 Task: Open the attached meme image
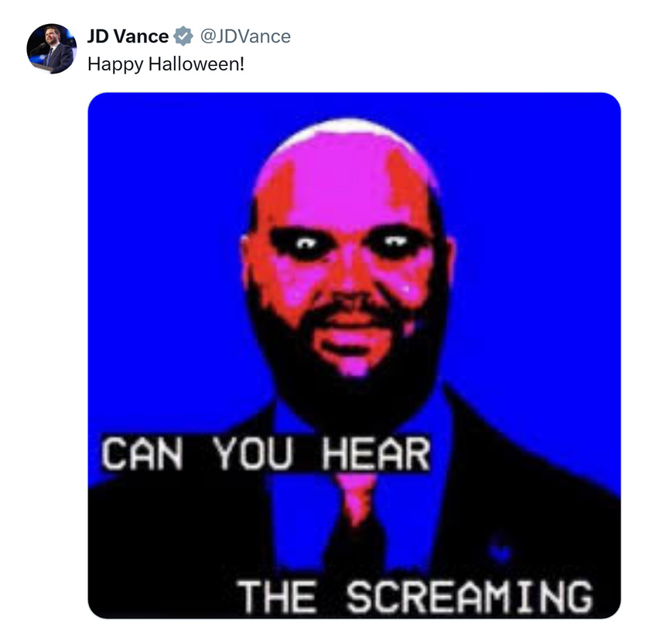click(x=354, y=355)
